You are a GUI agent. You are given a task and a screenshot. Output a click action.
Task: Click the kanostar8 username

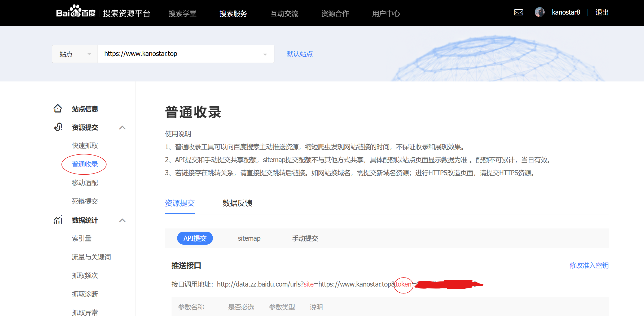point(566,12)
